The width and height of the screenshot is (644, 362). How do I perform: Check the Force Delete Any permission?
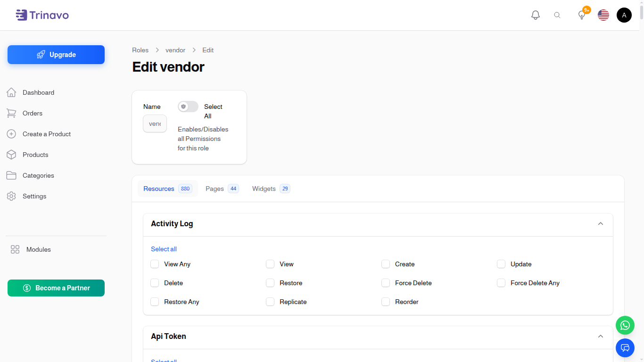tap(501, 283)
